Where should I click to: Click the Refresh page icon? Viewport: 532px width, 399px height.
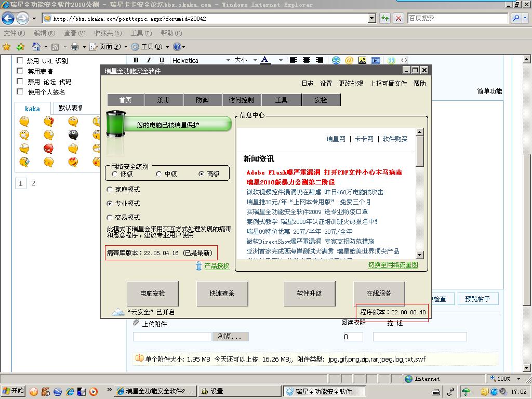[385, 18]
